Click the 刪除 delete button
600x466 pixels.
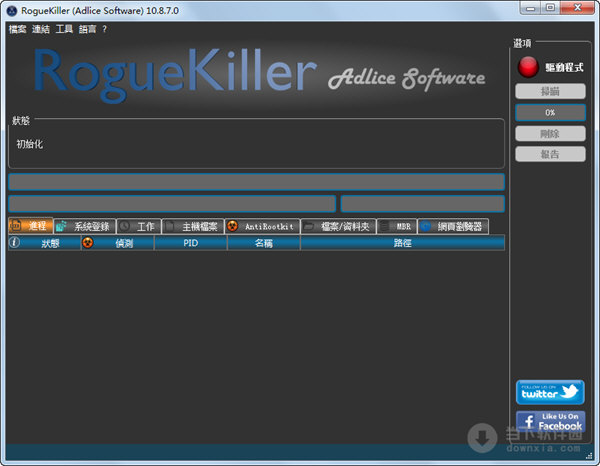click(550, 134)
